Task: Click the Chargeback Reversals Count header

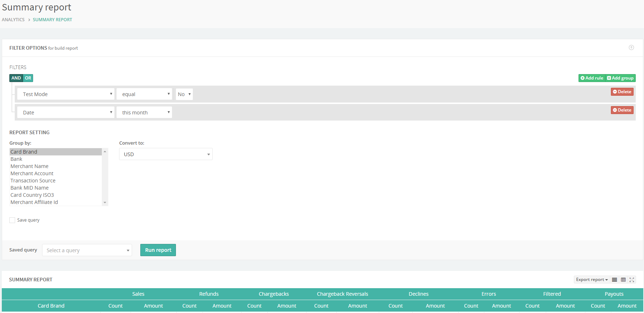Action: [x=321, y=306]
